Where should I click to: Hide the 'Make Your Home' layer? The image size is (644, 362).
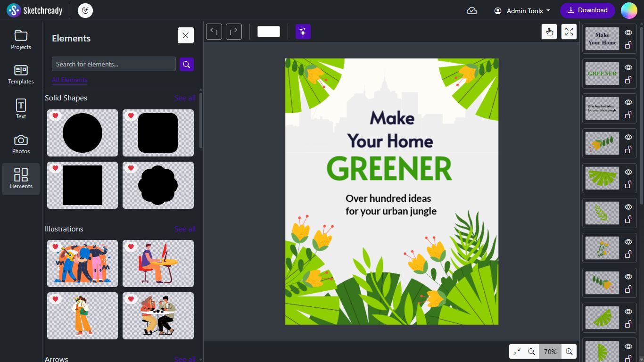point(628,33)
